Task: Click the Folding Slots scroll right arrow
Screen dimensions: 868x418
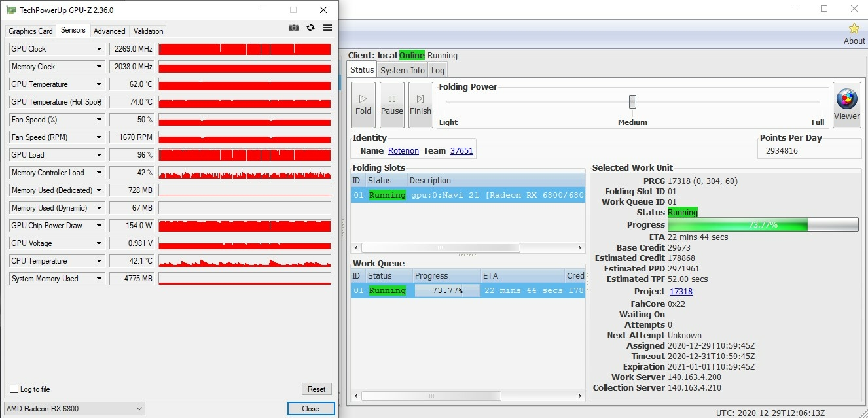Action: pos(580,248)
